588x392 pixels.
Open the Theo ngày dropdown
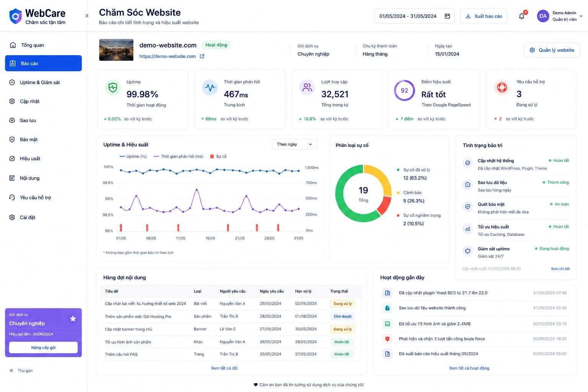294,144
